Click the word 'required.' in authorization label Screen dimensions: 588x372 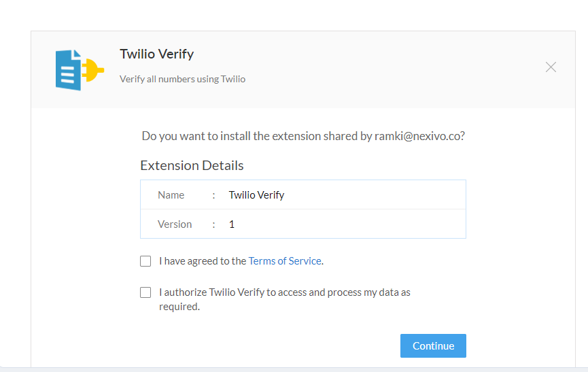pyautogui.click(x=179, y=307)
